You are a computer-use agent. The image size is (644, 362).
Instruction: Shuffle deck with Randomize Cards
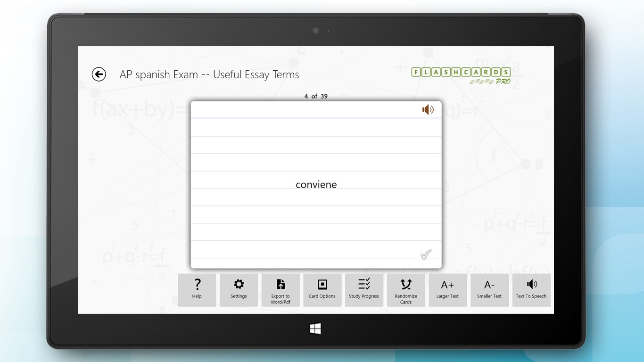coord(406,290)
